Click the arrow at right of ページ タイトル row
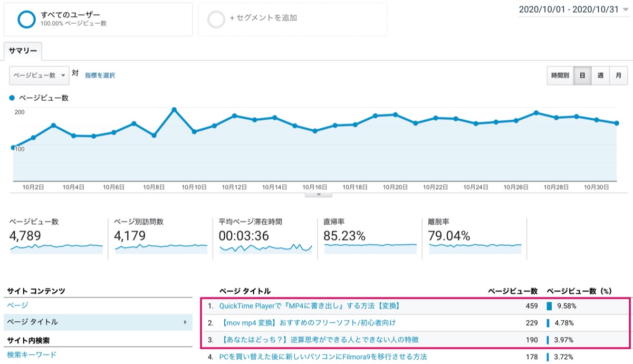Image resolution: width=633 pixels, height=364 pixels. 185,322
